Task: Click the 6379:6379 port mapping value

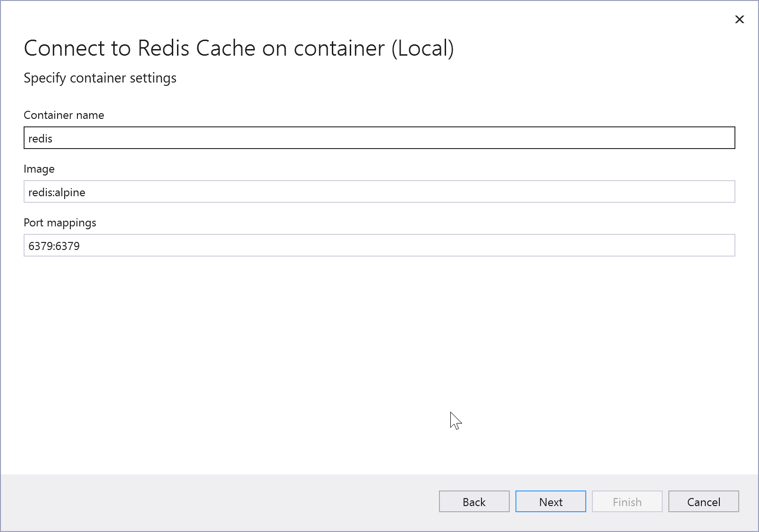Action: click(x=55, y=246)
